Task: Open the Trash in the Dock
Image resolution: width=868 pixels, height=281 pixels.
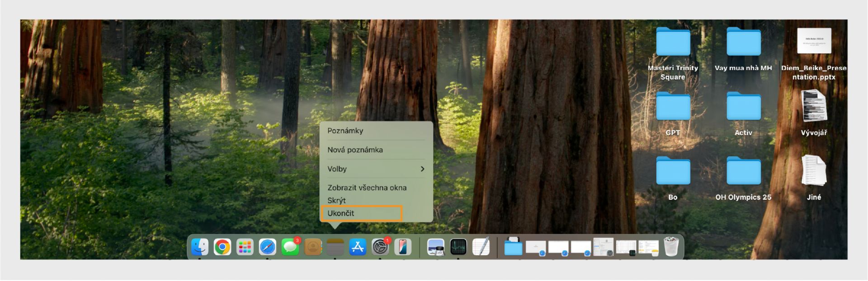Action: coord(671,247)
